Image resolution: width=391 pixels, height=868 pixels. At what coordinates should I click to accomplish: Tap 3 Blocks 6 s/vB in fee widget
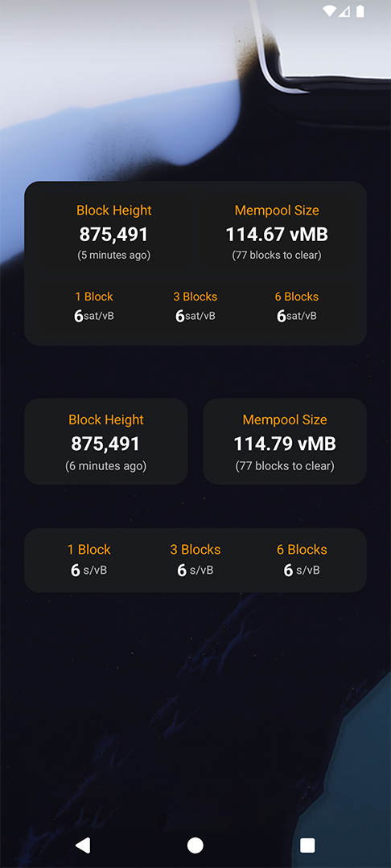coord(195,559)
